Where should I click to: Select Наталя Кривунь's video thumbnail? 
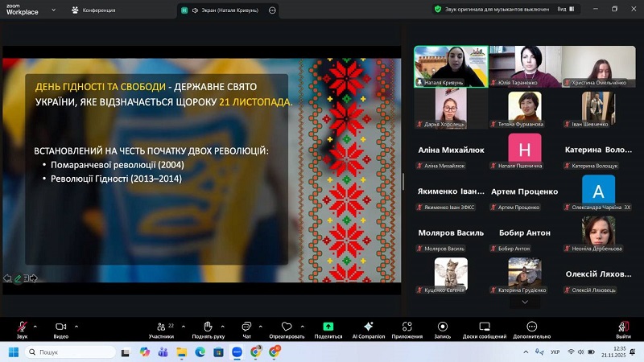(451, 66)
